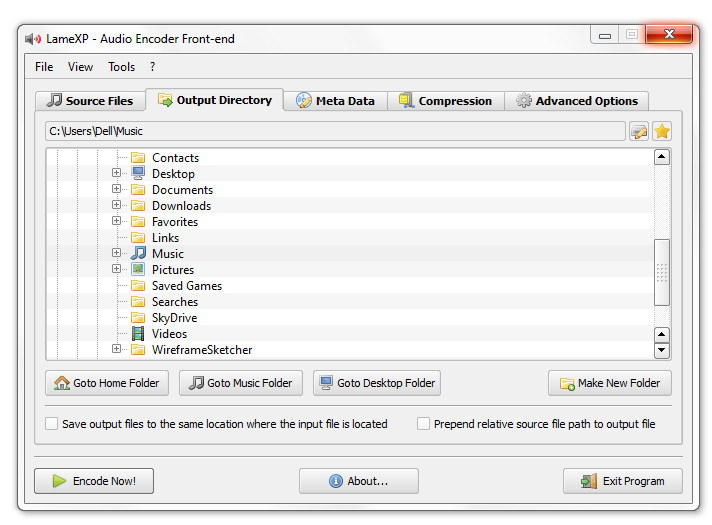
Task: Expand the WireframeSketcher folder node
Action: (x=116, y=349)
